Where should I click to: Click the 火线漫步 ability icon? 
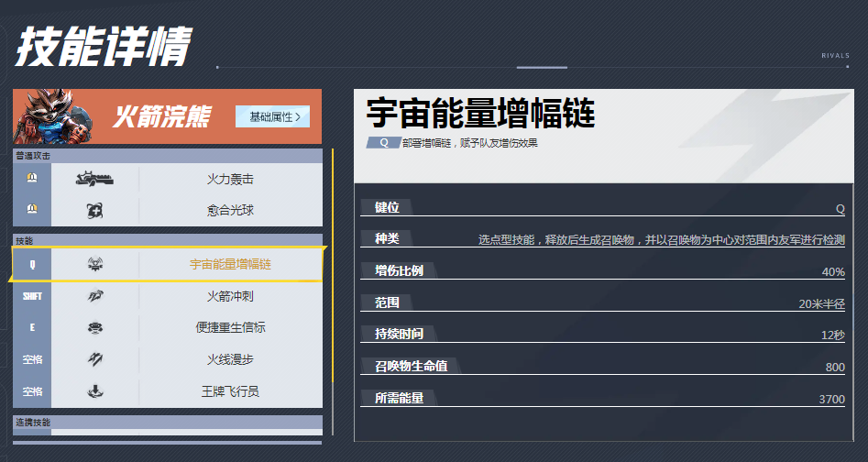click(x=94, y=359)
